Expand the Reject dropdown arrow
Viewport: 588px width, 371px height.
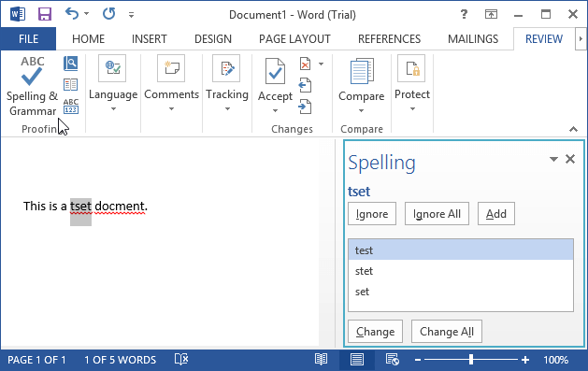[x=321, y=64]
